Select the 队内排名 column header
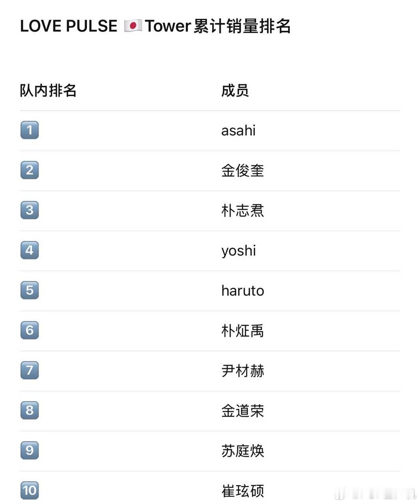This screenshot has width=420, height=504. pos(48,91)
